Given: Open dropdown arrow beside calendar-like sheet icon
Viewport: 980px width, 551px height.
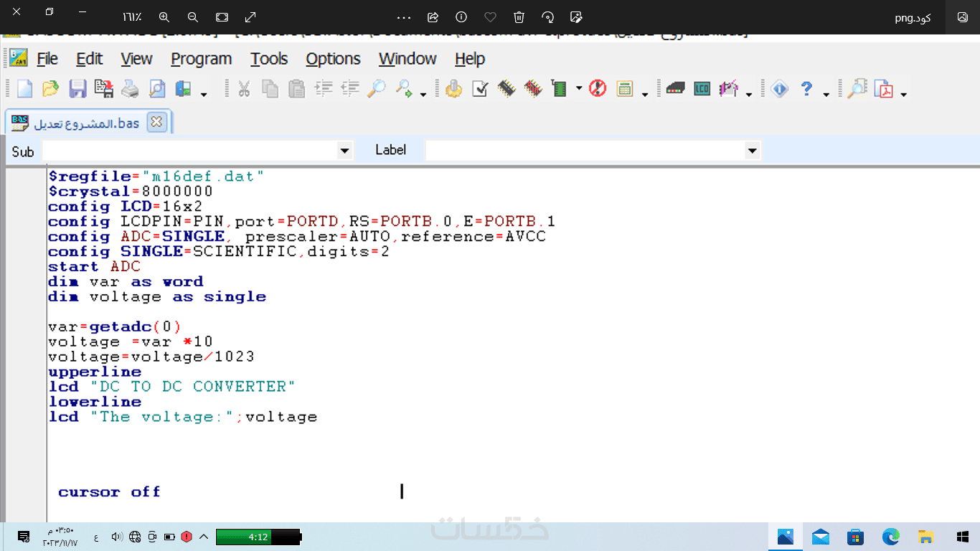Looking at the screenshot, I should click(645, 94).
